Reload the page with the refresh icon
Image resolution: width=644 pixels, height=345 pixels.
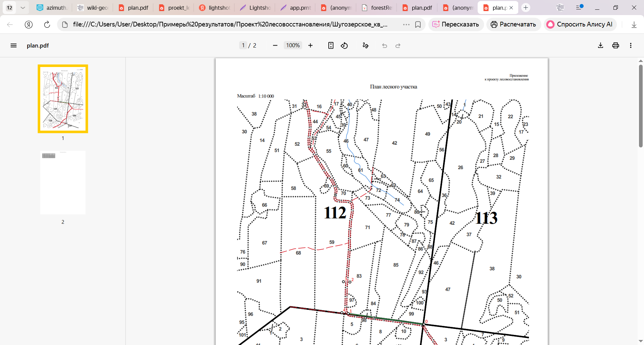47,24
